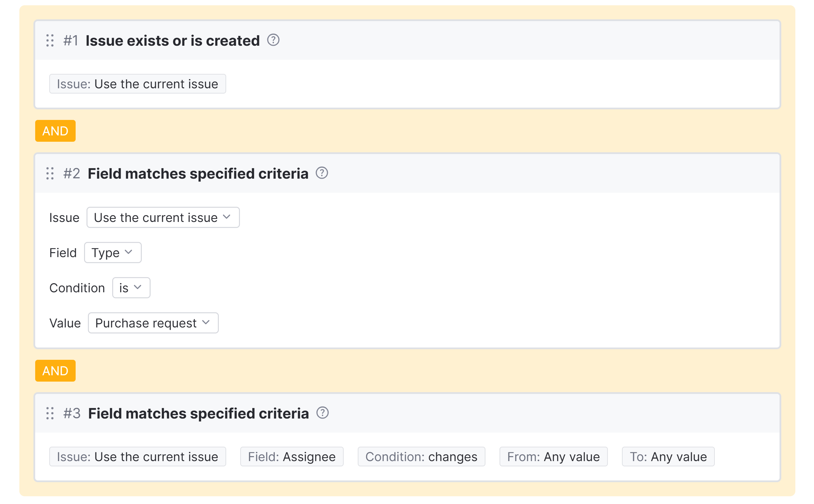Open the Field "Type" dropdown

click(x=112, y=252)
